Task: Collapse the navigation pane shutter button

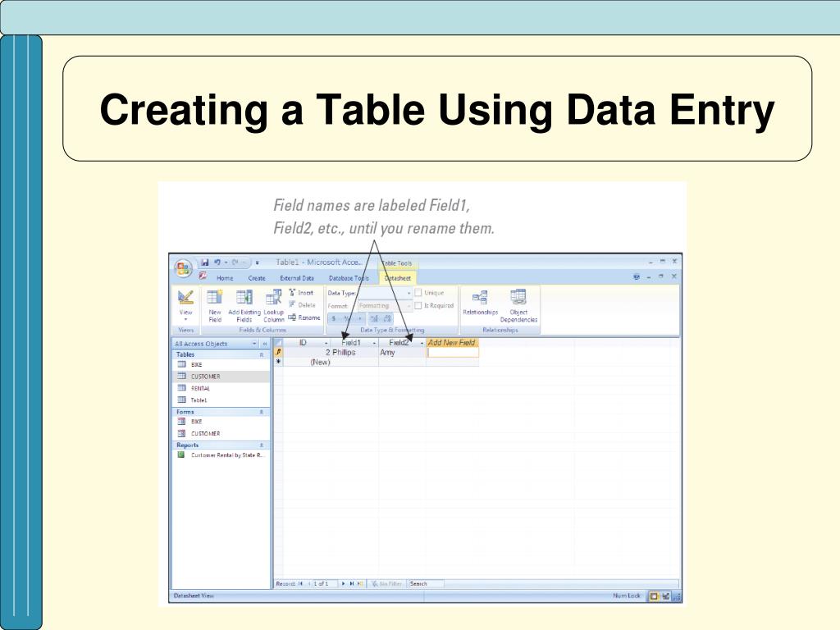Action: [x=264, y=344]
